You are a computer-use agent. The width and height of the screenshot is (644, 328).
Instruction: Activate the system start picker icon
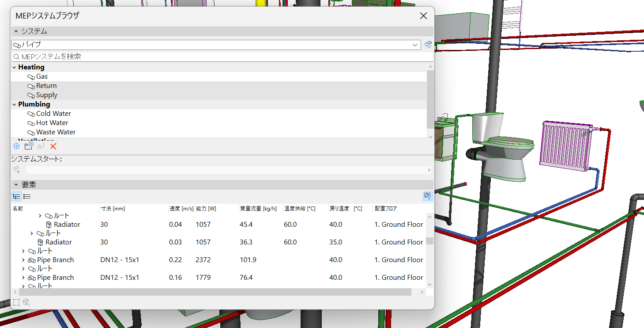[16, 169]
